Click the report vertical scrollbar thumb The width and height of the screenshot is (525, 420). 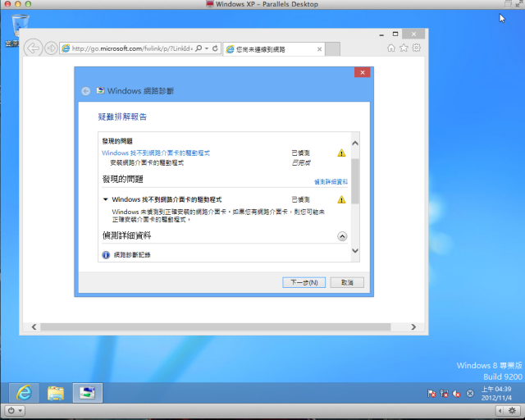[355, 181]
